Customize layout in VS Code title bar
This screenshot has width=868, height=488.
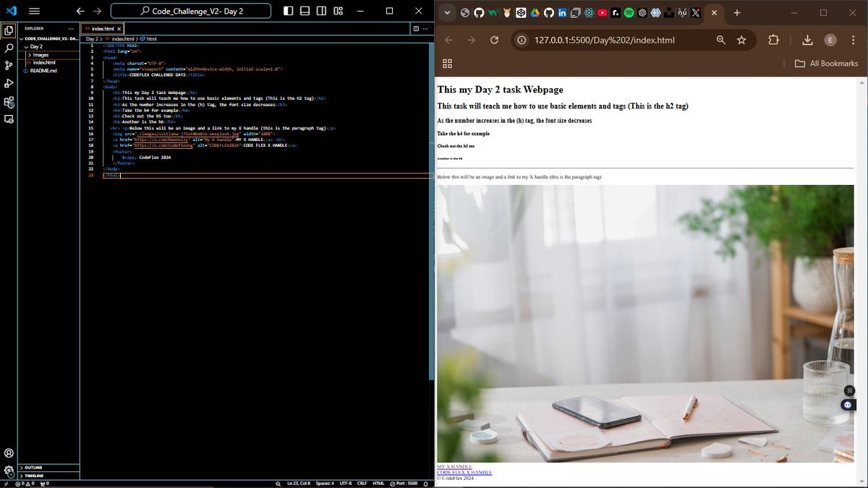coord(338,11)
